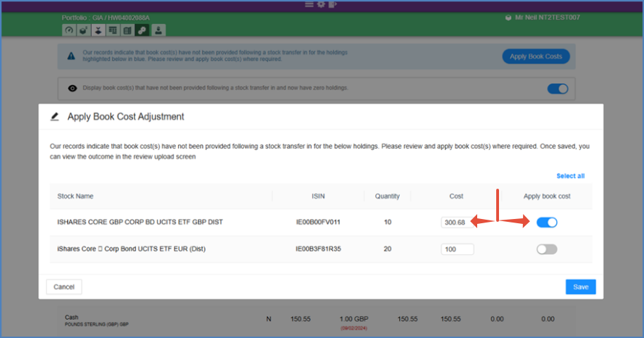Click the ISIN column header
Image resolution: width=644 pixels, height=338 pixels.
318,196
